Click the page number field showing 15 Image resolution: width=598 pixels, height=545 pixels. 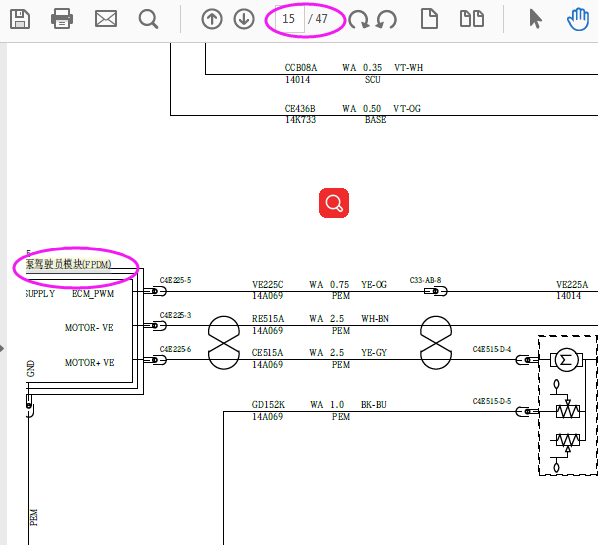(289, 19)
